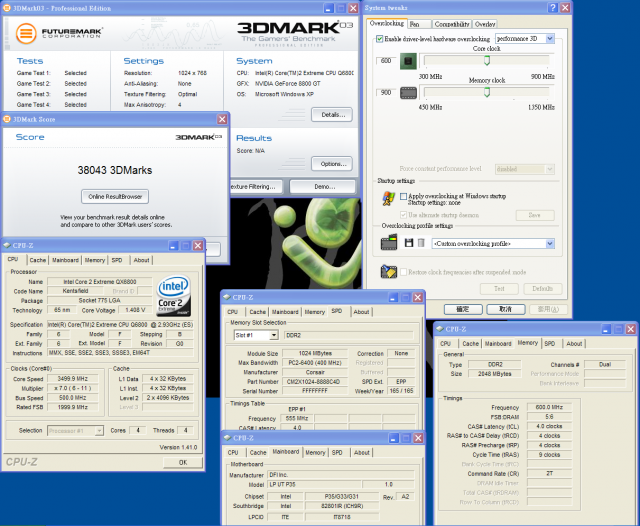Screen dimensions: 640x526
Task: Click the Core Voltage value 1.408 V
Action: (135, 310)
